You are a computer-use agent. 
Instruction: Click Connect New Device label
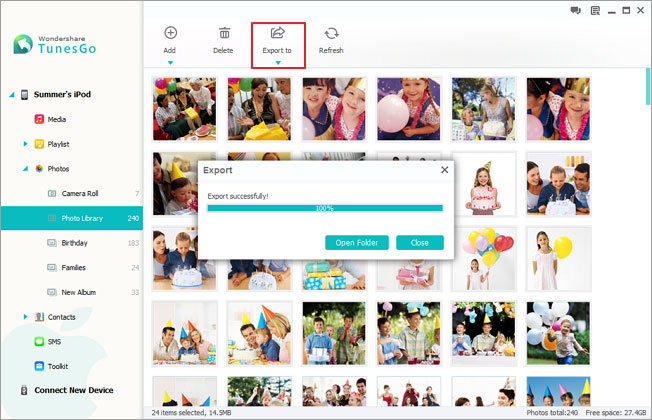point(74,390)
